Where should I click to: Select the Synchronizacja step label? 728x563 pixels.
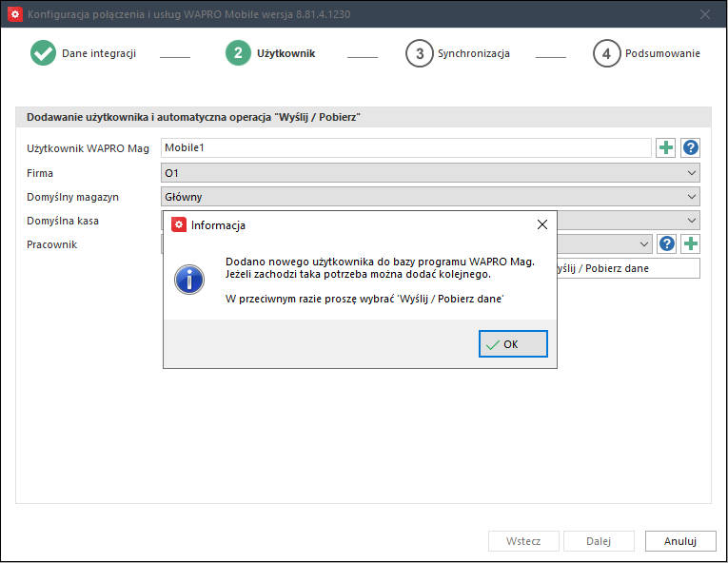[x=474, y=53]
